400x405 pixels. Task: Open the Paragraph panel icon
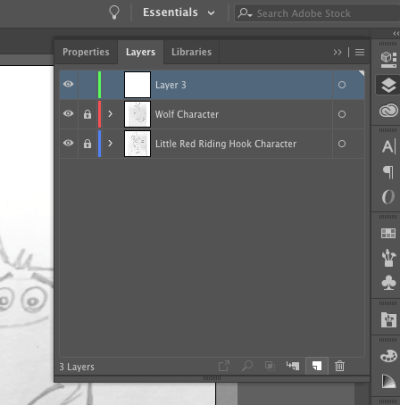click(388, 172)
